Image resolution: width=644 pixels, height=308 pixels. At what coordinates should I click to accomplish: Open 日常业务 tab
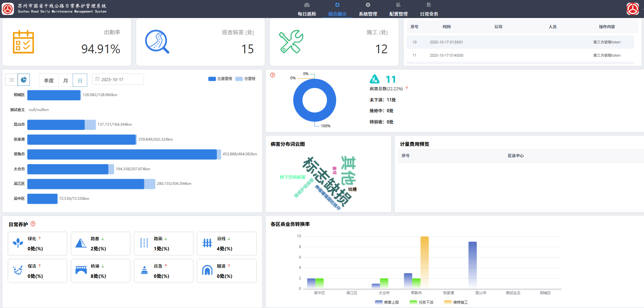[x=429, y=9]
